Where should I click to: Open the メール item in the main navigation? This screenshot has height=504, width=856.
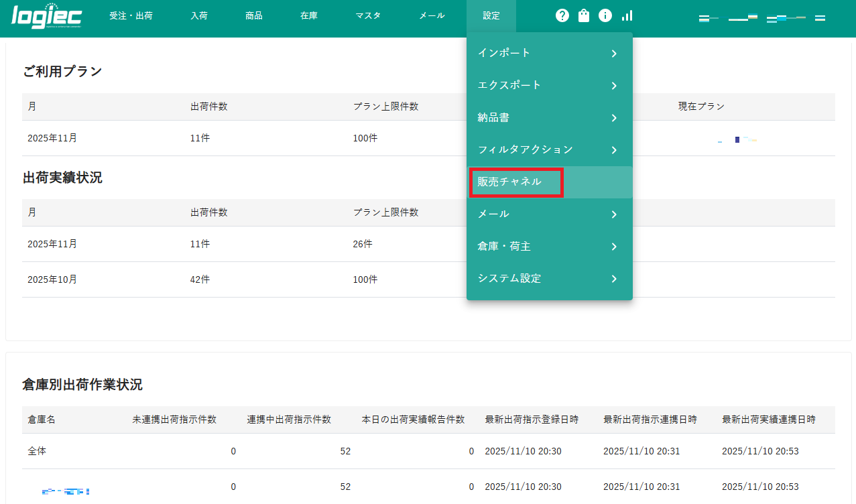[431, 15]
